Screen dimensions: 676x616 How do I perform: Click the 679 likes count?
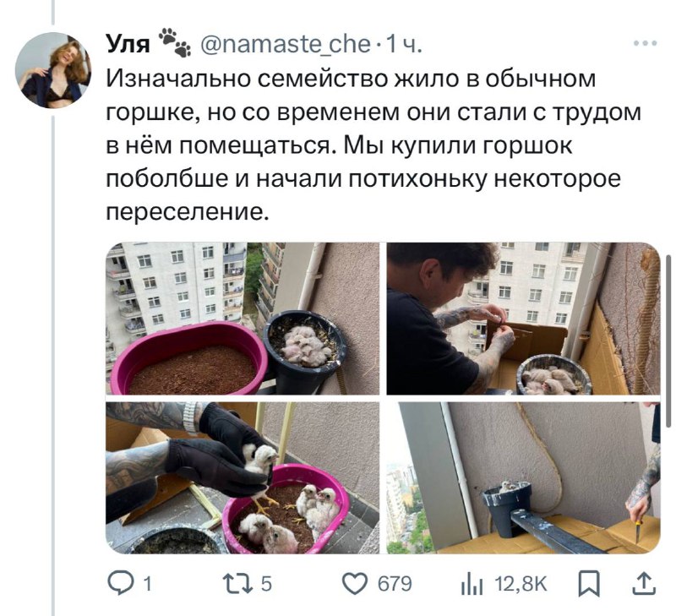[395, 584]
